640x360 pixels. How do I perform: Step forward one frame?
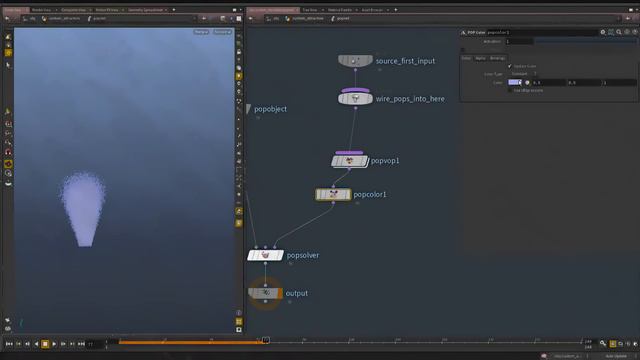click(x=63, y=344)
